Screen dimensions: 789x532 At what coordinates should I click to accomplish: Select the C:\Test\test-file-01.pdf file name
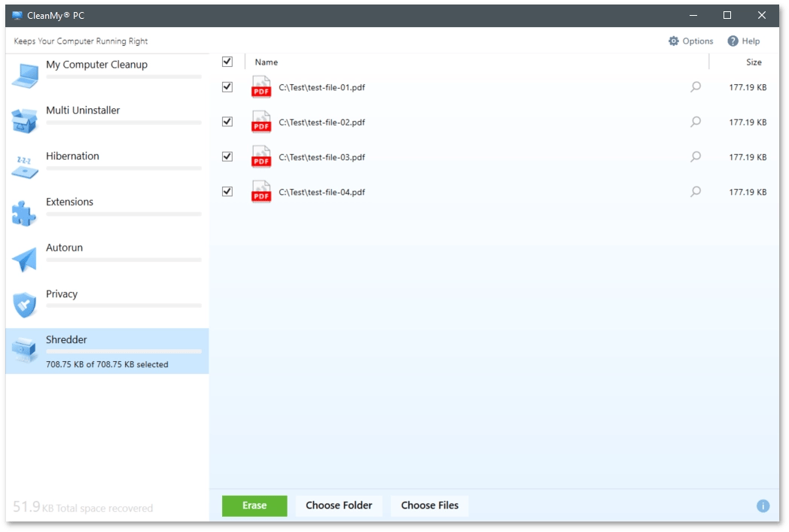(x=322, y=87)
